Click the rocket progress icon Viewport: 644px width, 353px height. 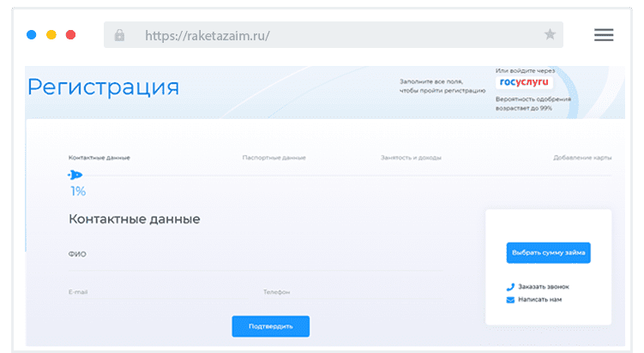click(75, 176)
